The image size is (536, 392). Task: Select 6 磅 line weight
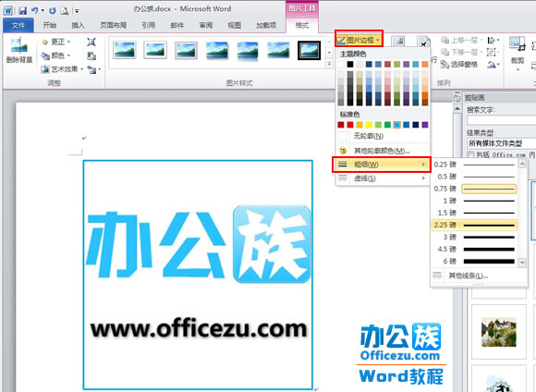point(474,262)
